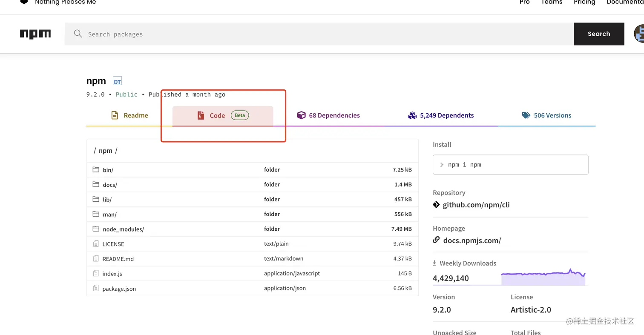644x335 pixels.
Task: Click the Readme tab document icon
Action: click(x=114, y=115)
